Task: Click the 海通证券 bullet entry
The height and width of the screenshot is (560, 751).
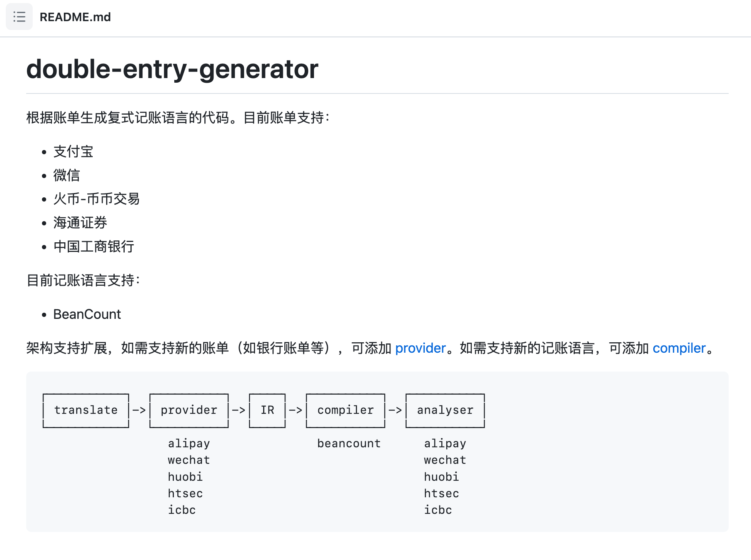Action: tap(80, 223)
